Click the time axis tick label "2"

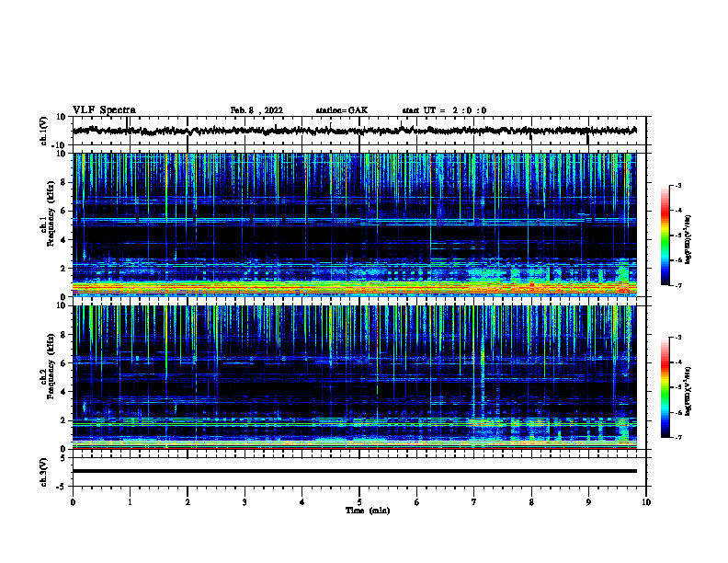(x=188, y=502)
